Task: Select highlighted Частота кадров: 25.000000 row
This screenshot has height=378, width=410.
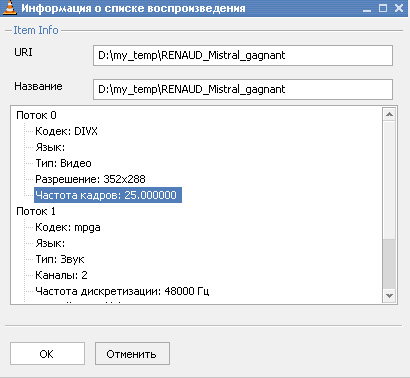Action: [x=108, y=195]
